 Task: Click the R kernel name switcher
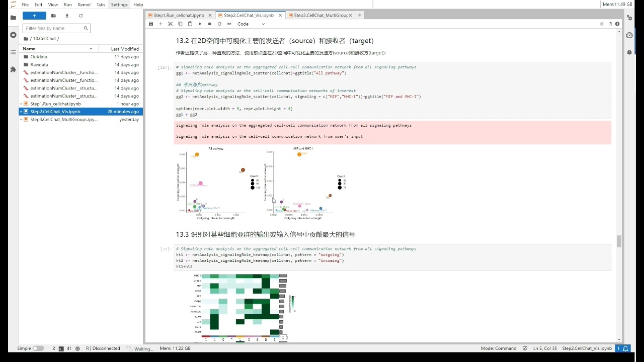pos(610,24)
